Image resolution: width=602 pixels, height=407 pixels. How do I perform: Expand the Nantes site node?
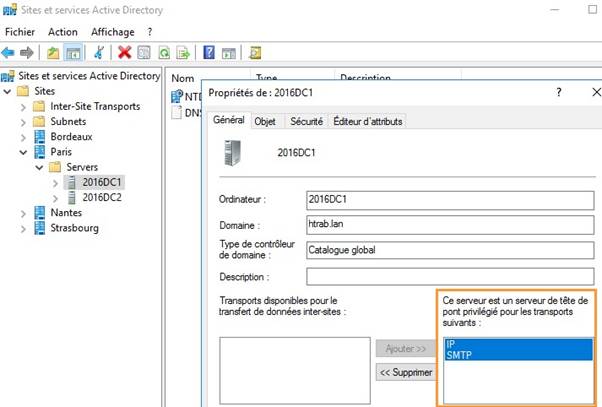click(x=23, y=213)
